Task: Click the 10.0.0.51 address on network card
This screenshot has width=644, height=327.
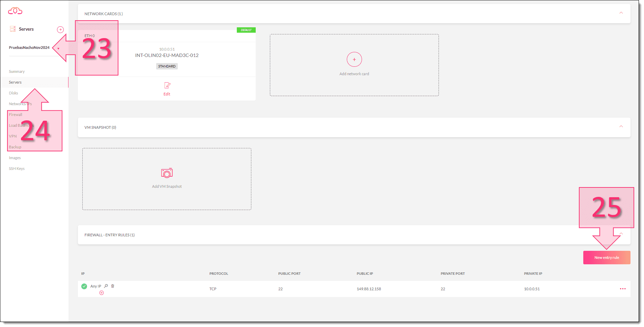Action: [x=167, y=49]
